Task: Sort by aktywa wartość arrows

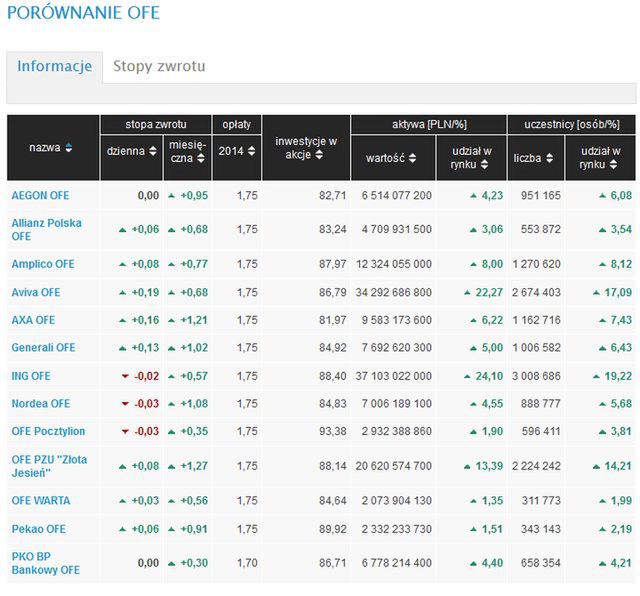Action: tap(412, 158)
